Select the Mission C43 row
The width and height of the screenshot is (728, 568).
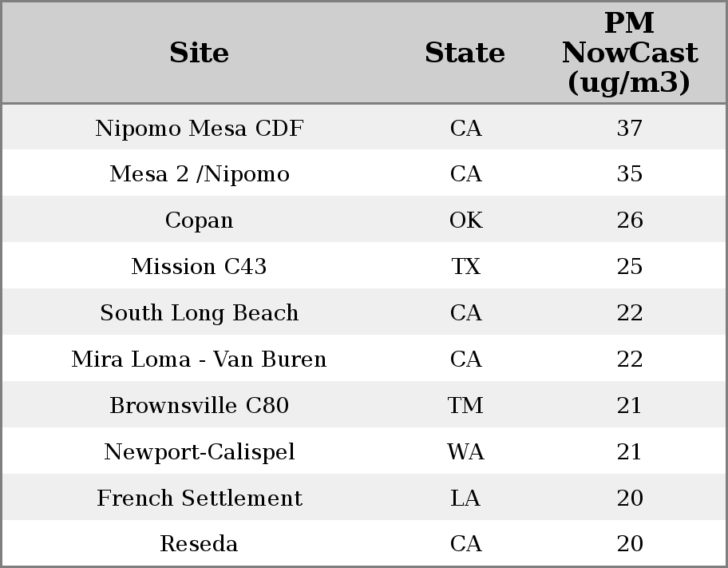pyautogui.click(x=199, y=267)
